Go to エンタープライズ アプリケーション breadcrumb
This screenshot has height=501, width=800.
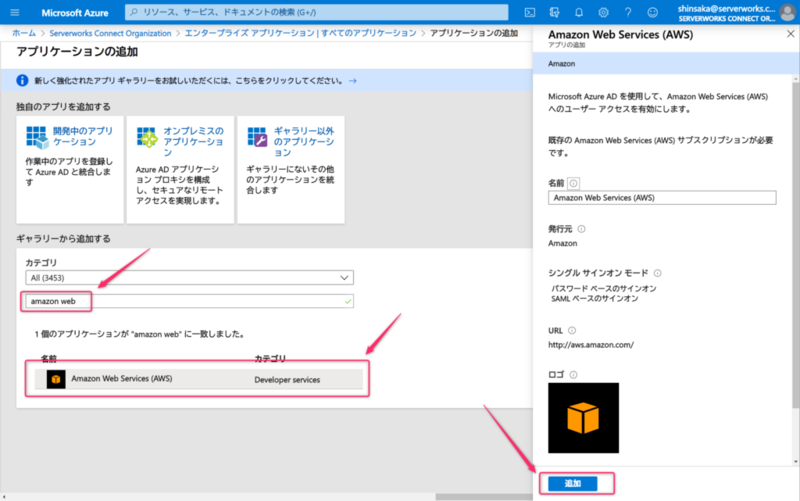tap(301, 33)
